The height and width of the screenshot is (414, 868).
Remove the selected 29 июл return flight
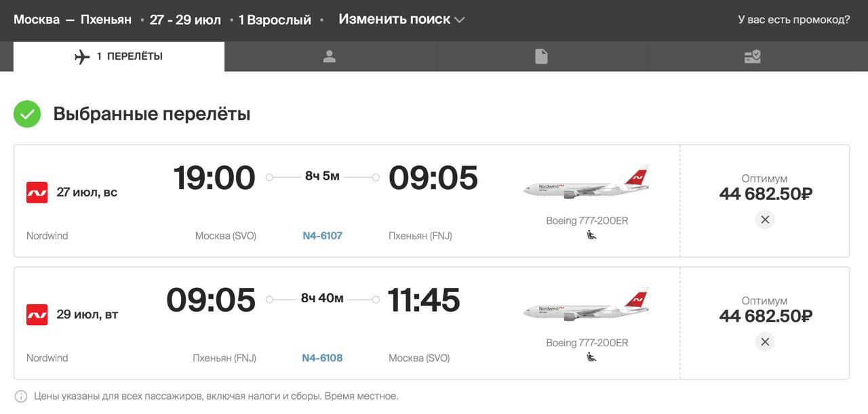click(x=765, y=341)
